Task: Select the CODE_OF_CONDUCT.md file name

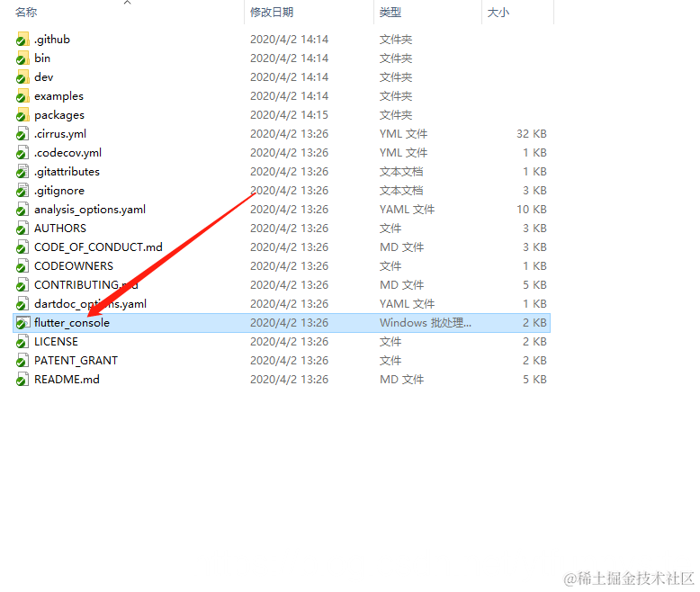Action: (99, 247)
